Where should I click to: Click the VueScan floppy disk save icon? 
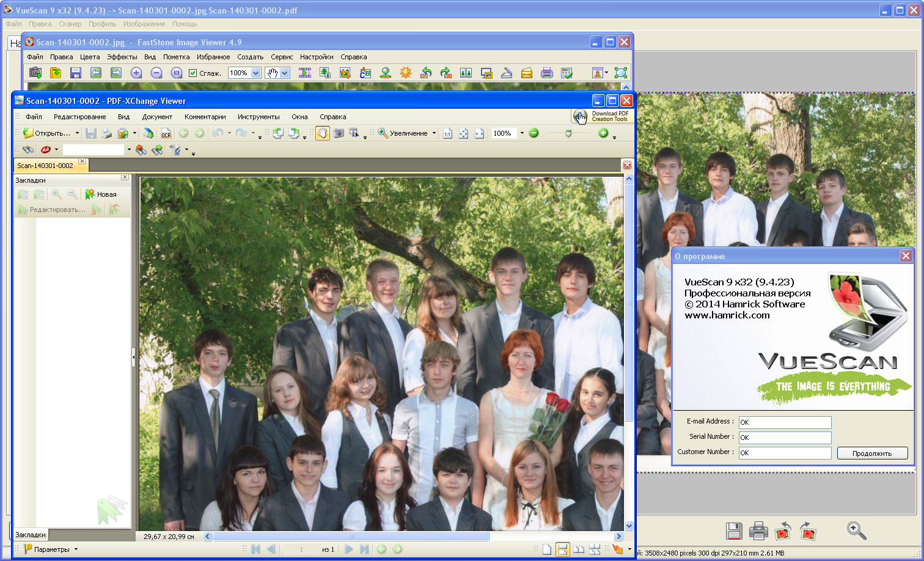[734, 530]
